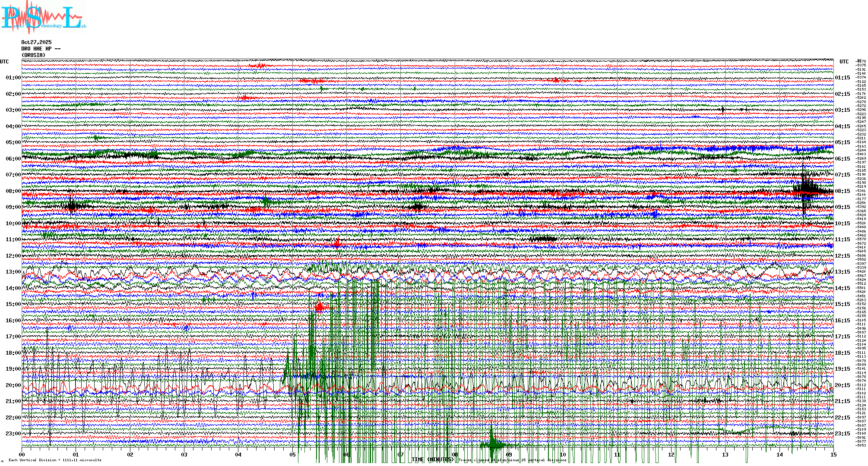
Task: Click the 23:00 hour label on left
Action: click(x=13, y=434)
